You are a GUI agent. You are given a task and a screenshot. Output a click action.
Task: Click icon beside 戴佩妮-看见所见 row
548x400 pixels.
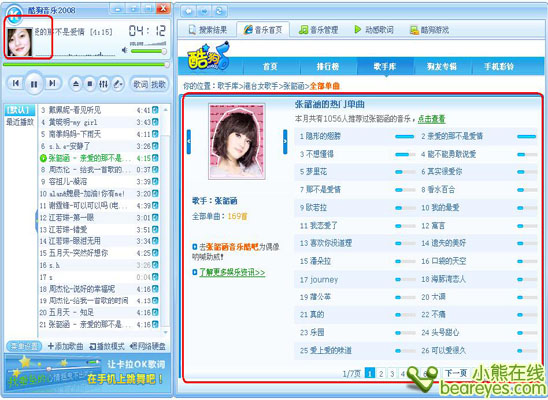tap(155, 110)
